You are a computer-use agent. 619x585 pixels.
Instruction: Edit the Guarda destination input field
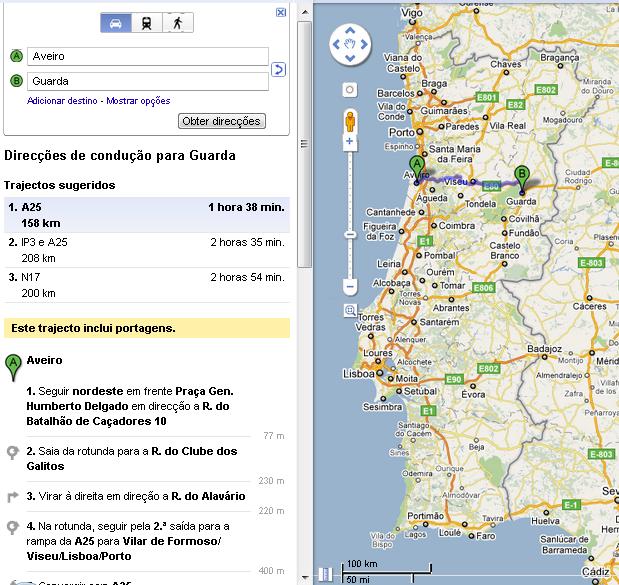(148, 81)
